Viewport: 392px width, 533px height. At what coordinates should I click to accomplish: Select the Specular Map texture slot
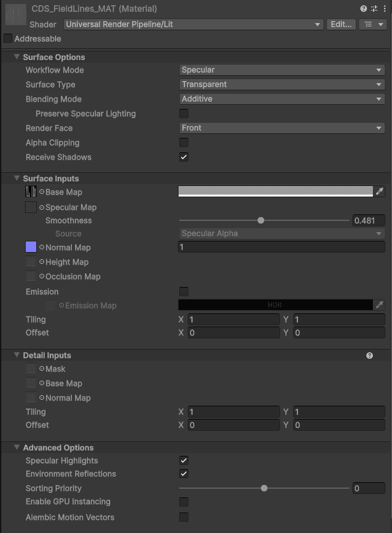click(31, 207)
